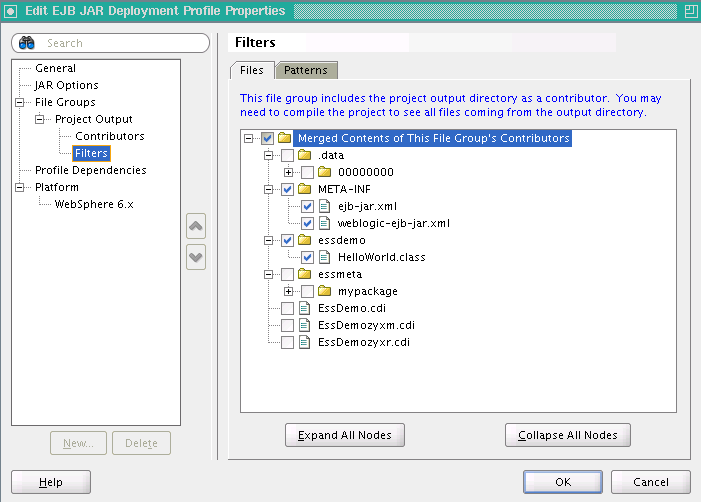Viewport: 701px width, 502px height.
Task: Select Merged Contents of This File Group's Contributors label
Action: point(433,138)
